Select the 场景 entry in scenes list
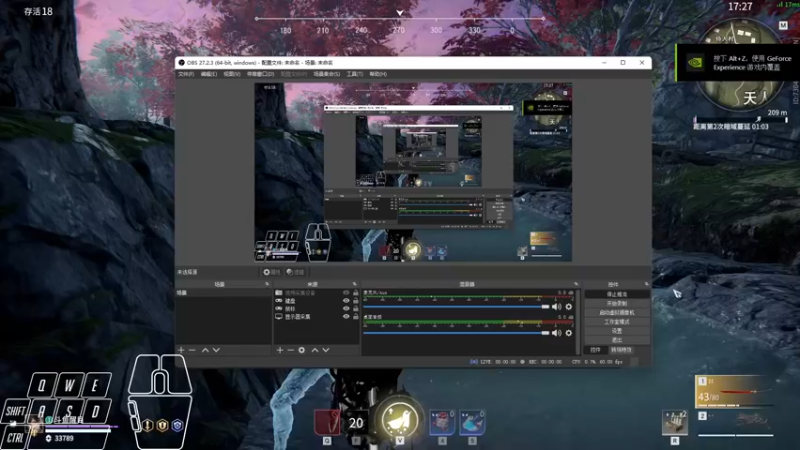800x450 pixels. pyautogui.click(x=223, y=293)
